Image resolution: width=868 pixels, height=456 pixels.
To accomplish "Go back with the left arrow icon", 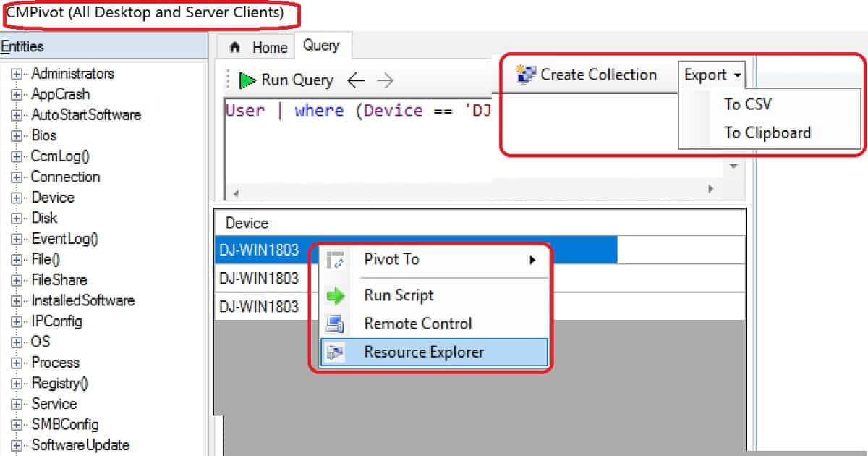I will 355,80.
